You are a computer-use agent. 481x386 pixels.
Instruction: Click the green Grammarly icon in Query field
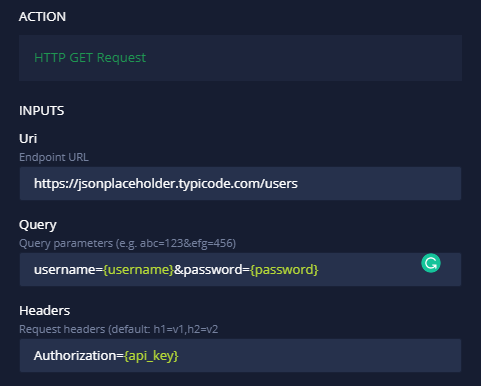tap(431, 263)
